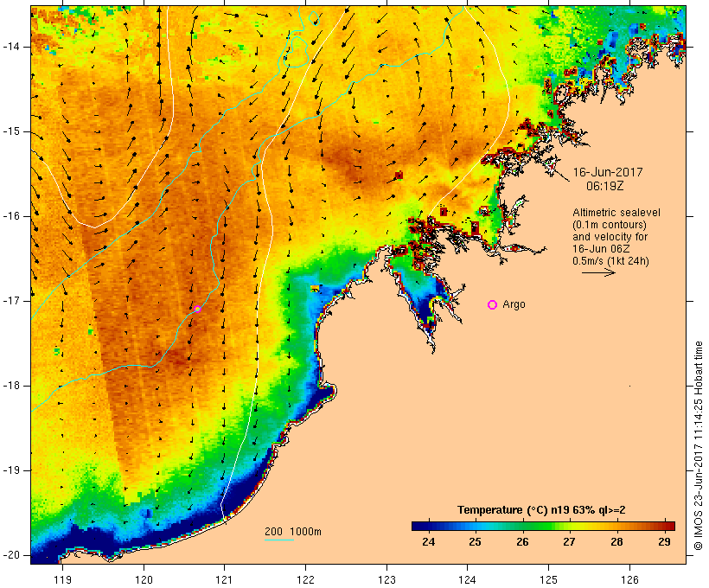Click the time text '06:19Z'

tap(605, 186)
